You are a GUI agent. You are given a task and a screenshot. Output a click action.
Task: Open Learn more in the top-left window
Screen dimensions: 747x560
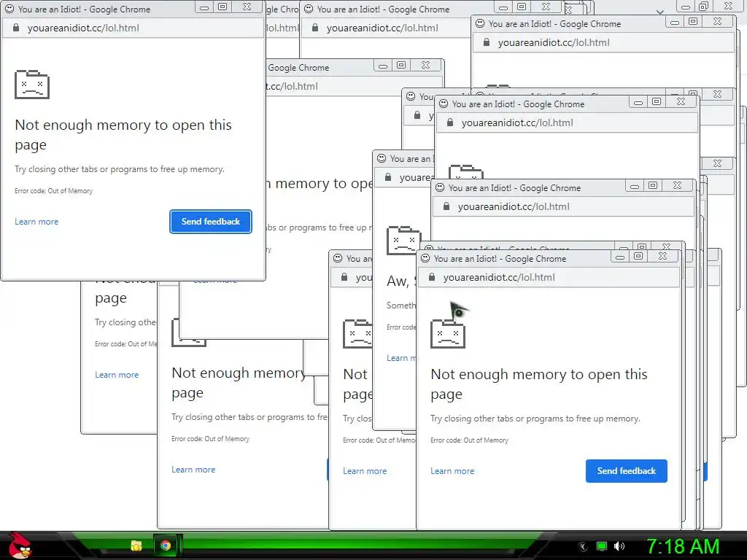coord(36,222)
